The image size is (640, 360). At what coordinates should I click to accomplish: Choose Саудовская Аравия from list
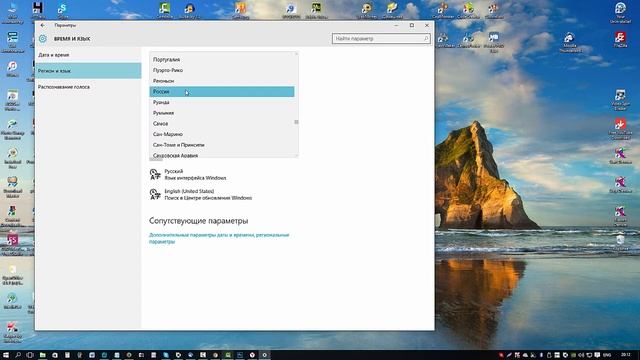click(x=222, y=155)
